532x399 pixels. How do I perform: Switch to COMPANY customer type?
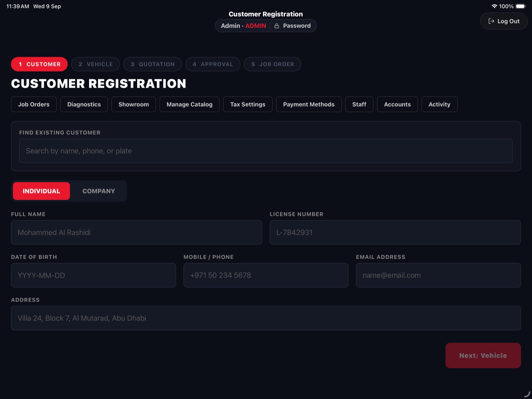pos(99,191)
